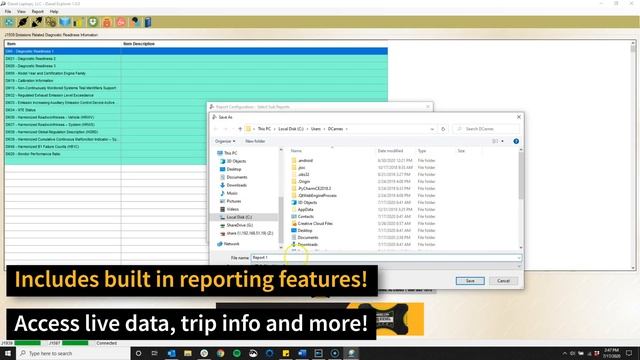Select the Diagnostic Readiness 3 row
Viewport: 640px width, 360px height.
[x=196, y=66]
